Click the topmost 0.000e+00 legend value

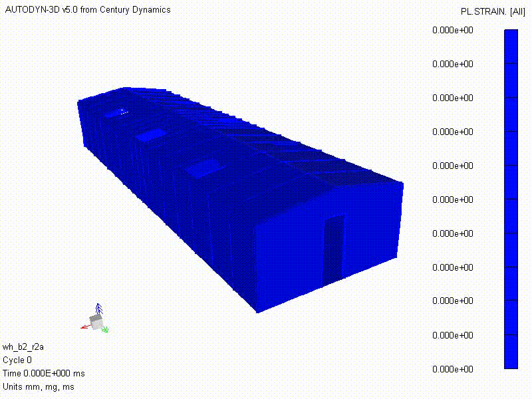[x=452, y=30]
